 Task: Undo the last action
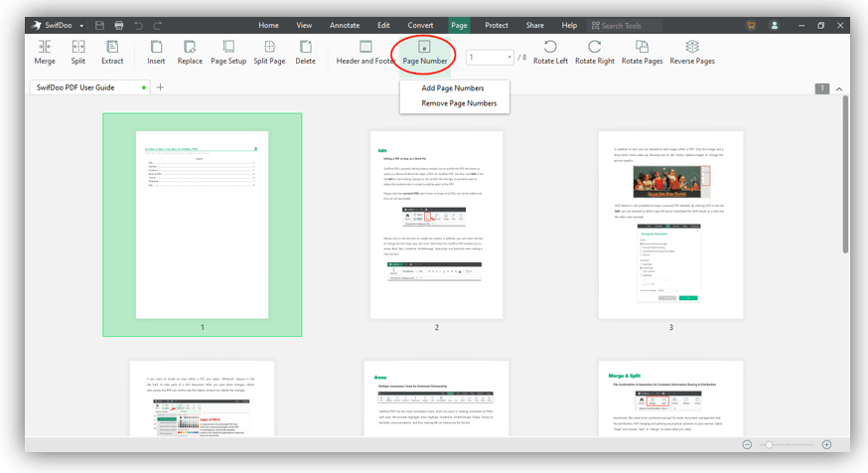(138, 26)
